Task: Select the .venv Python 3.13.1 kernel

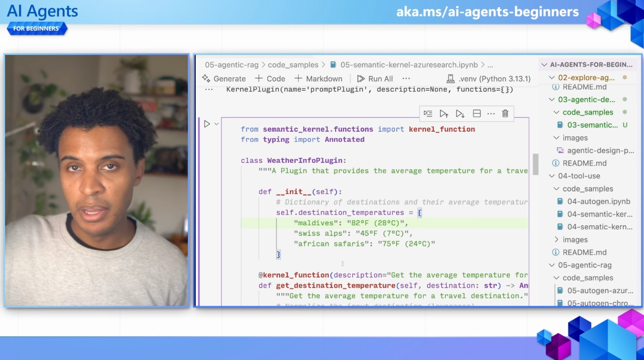Action: pos(488,78)
